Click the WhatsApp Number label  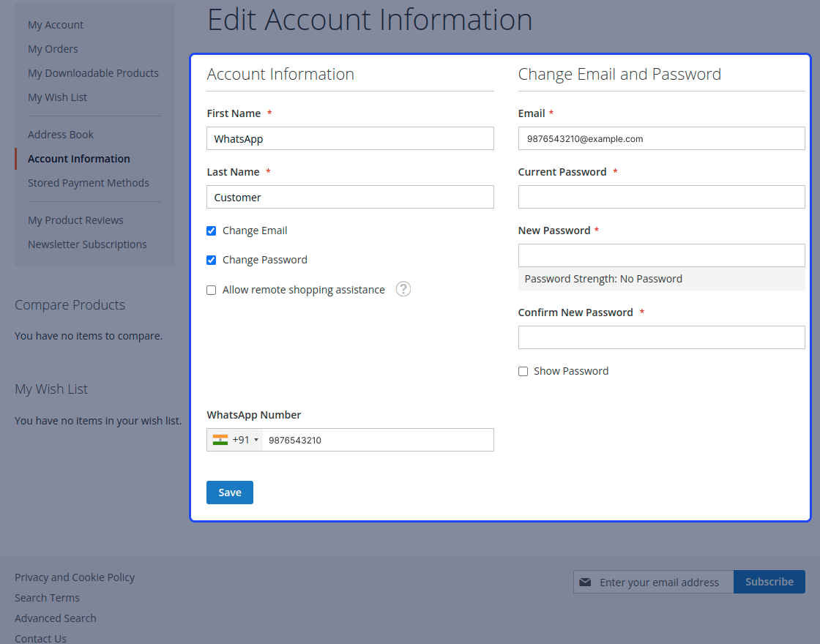click(x=253, y=415)
